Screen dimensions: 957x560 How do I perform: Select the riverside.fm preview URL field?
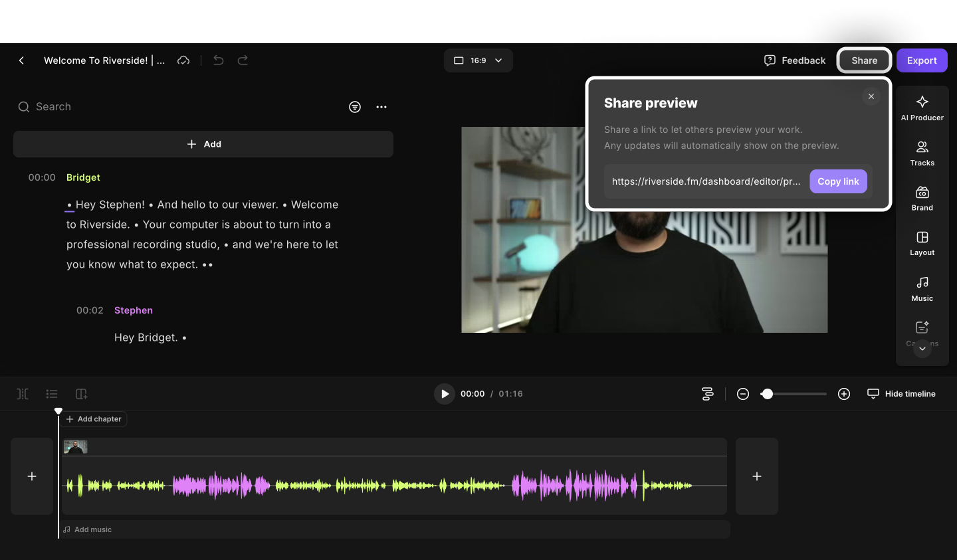click(x=706, y=181)
